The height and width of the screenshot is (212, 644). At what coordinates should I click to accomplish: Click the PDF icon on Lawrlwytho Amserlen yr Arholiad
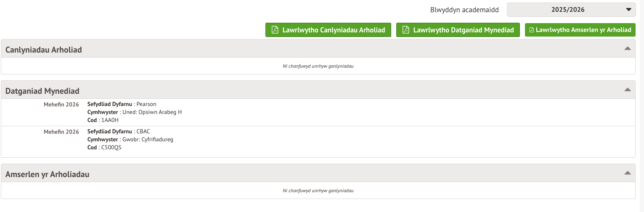point(532,30)
